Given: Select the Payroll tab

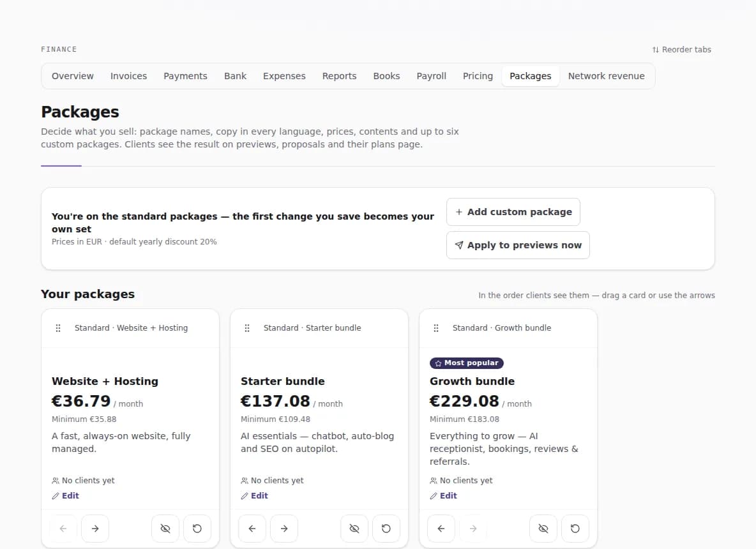Looking at the screenshot, I should 432,76.
